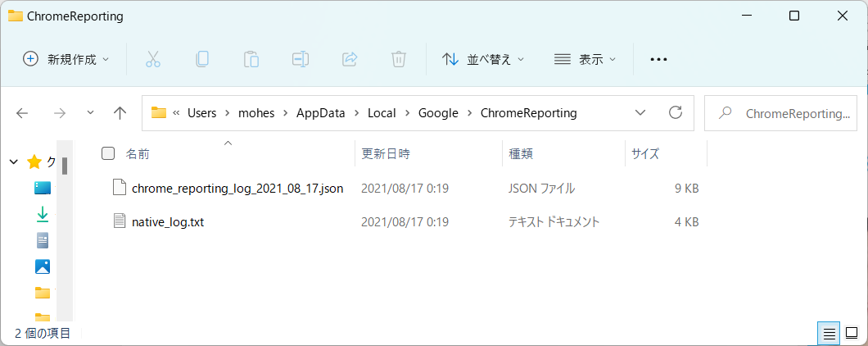The image size is (868, 346).
Task: Click the native_log.txt text file icon
Action: click(120, 222)
